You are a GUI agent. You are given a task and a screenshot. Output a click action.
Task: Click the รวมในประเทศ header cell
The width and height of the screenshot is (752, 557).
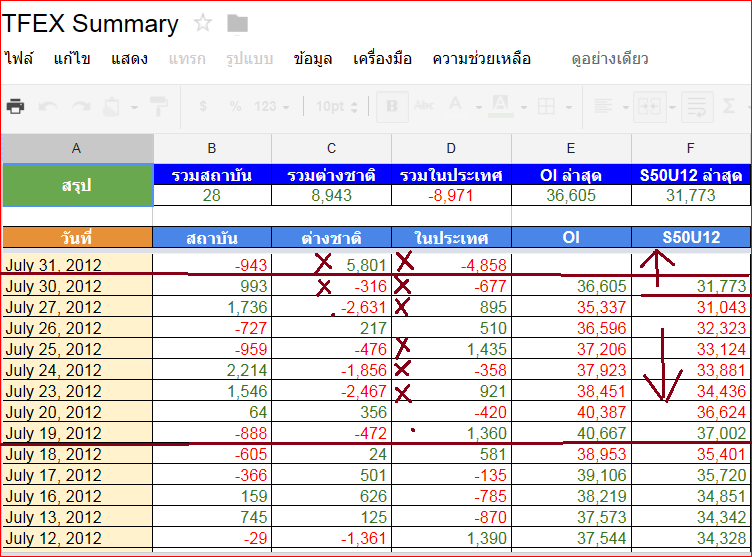click(451, 175)
